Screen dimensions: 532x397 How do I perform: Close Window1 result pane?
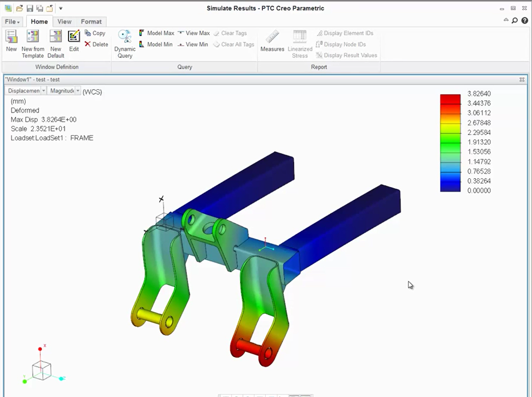(x=522, y=79)
